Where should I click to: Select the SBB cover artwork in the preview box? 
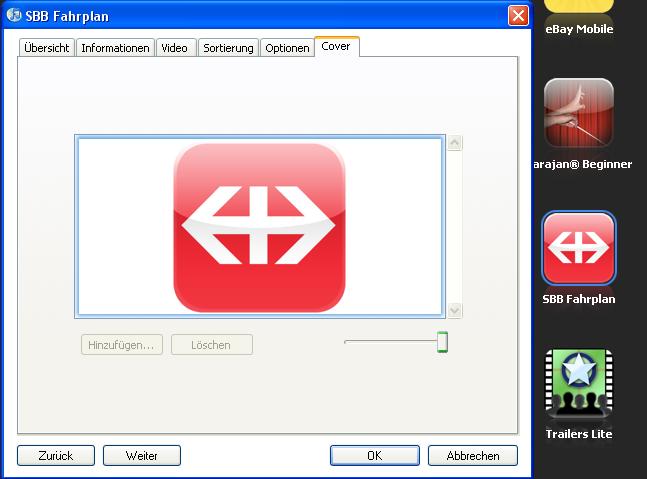point(259,226)
